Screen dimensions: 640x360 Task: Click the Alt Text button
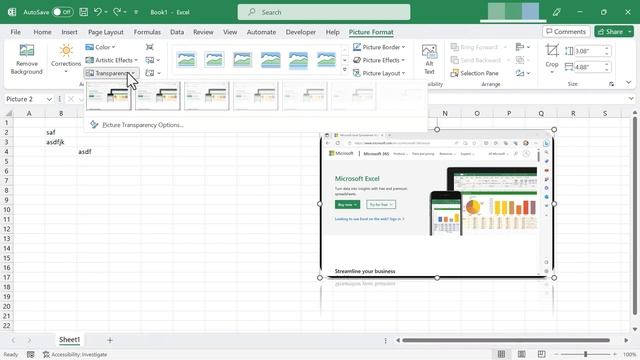(x=429, y=60)
